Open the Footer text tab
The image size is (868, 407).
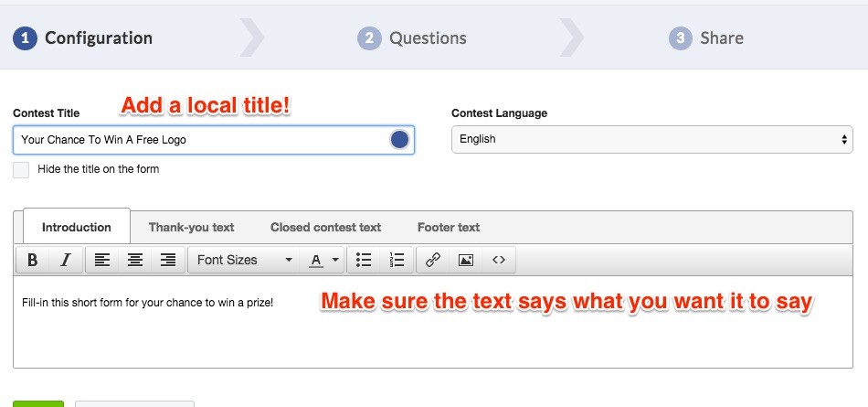coord(449,228)
